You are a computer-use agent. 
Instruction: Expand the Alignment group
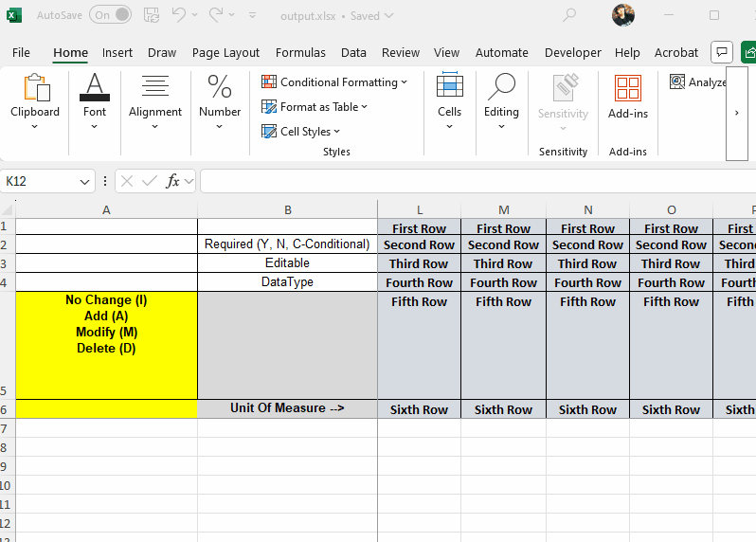coord(155,101)
